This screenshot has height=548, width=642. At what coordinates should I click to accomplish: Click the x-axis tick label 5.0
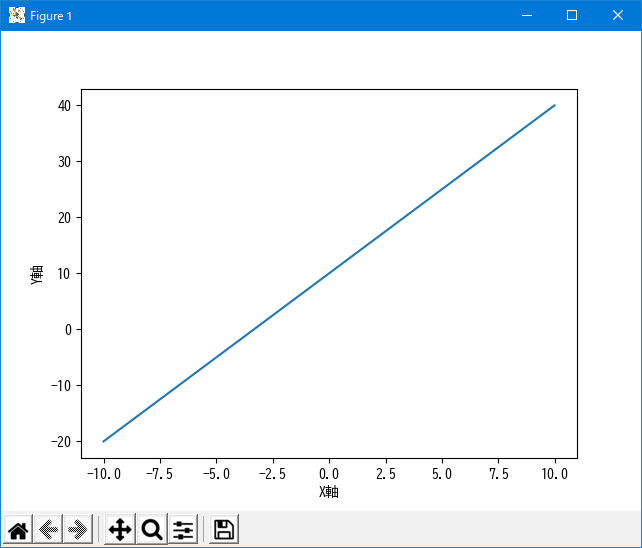point(442,474)
